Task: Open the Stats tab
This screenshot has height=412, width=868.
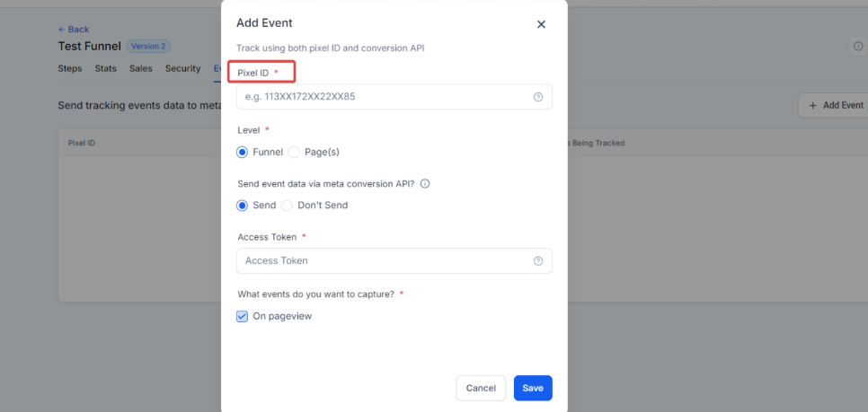Action: [x=106, y=68]
